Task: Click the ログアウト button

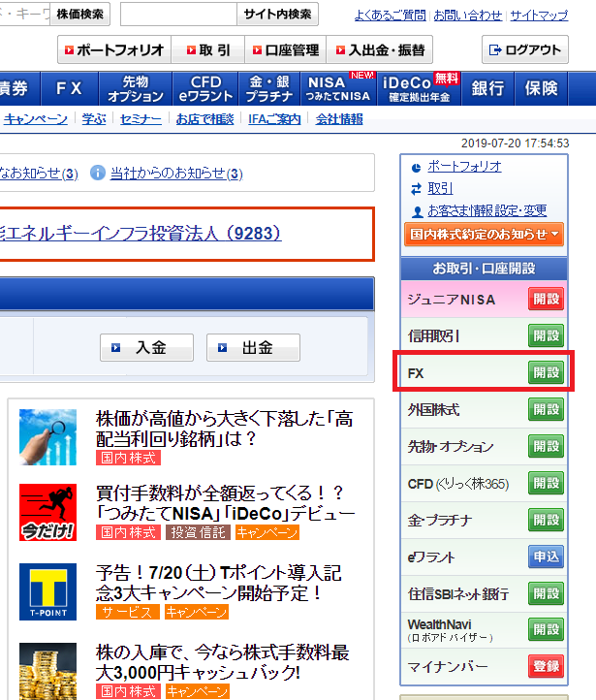Action: coord(525,49)
